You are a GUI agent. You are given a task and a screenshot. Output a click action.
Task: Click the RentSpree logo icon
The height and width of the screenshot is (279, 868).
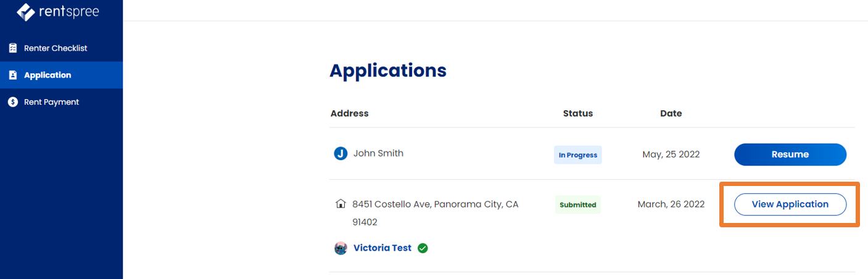26,12
